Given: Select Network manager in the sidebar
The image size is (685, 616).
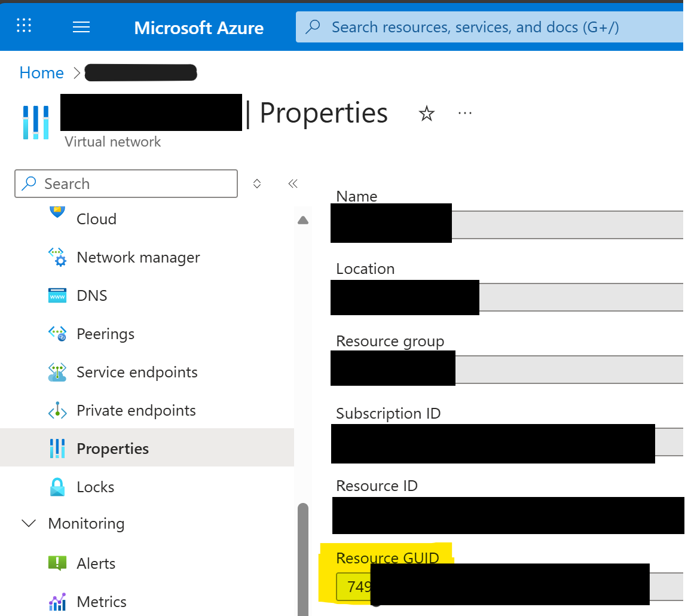Looking at the screenshot, I should click(x=137, y=257).
